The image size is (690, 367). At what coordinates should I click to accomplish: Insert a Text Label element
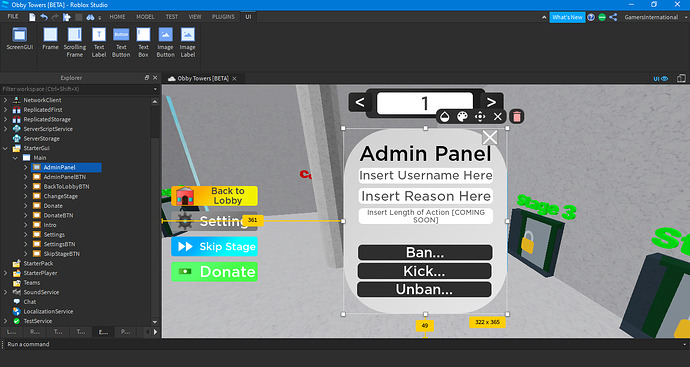pos(99,42)
